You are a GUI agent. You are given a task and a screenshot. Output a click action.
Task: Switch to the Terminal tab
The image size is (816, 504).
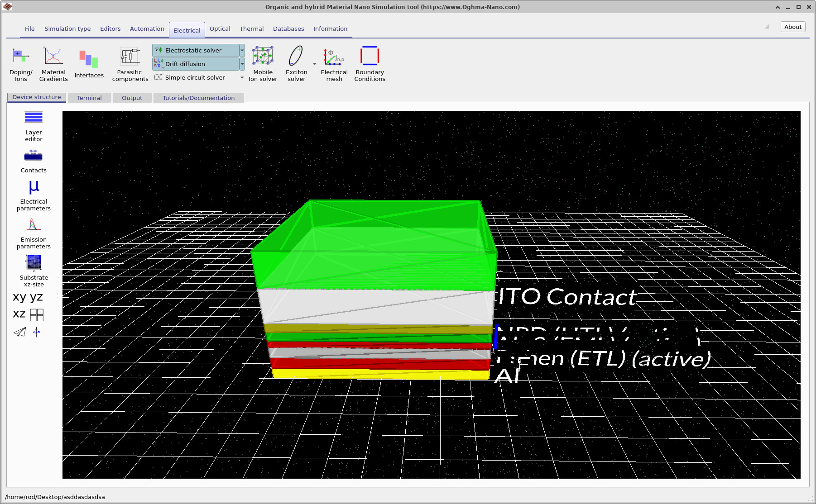pyautogui.click(x=89, y=98)
